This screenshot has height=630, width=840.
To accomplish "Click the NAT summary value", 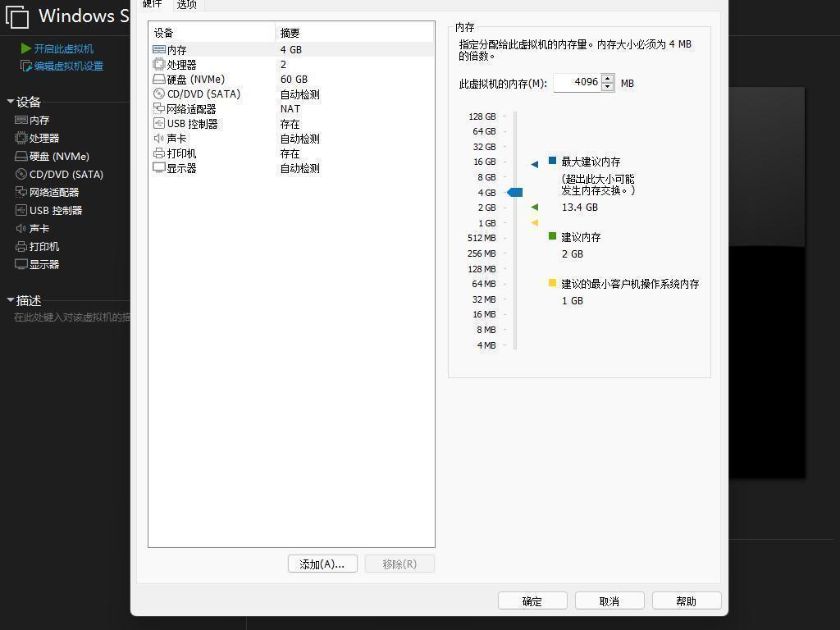I will point(290,109).
